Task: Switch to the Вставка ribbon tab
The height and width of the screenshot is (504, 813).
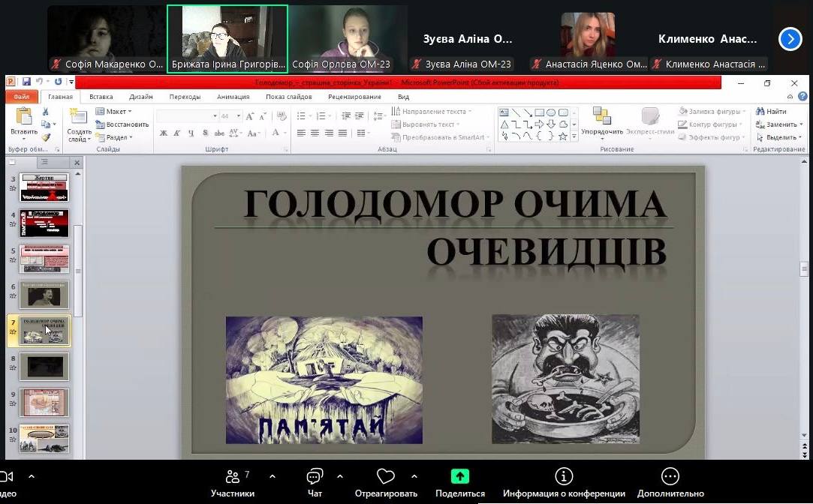Action: (x=100, y=96)
